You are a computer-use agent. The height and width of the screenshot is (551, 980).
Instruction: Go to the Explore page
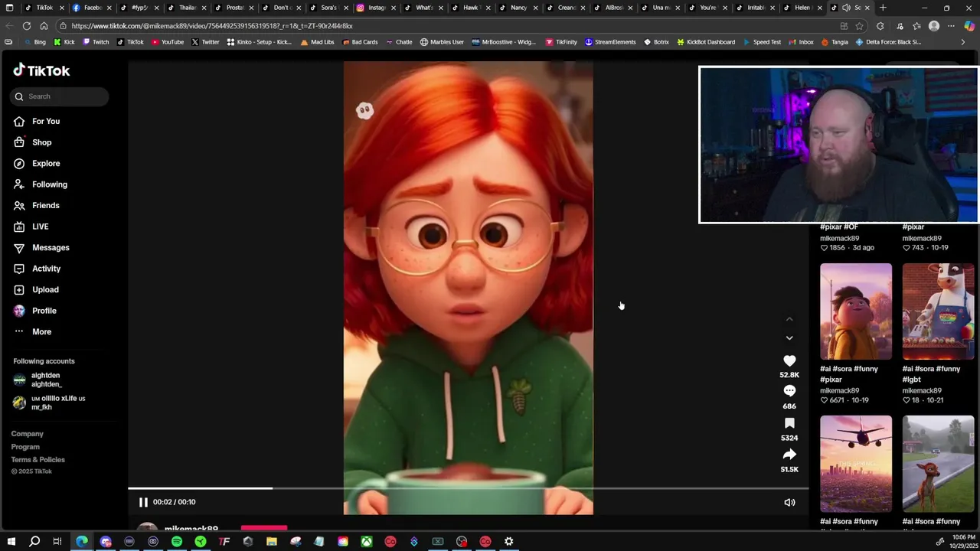coord(37,163)
